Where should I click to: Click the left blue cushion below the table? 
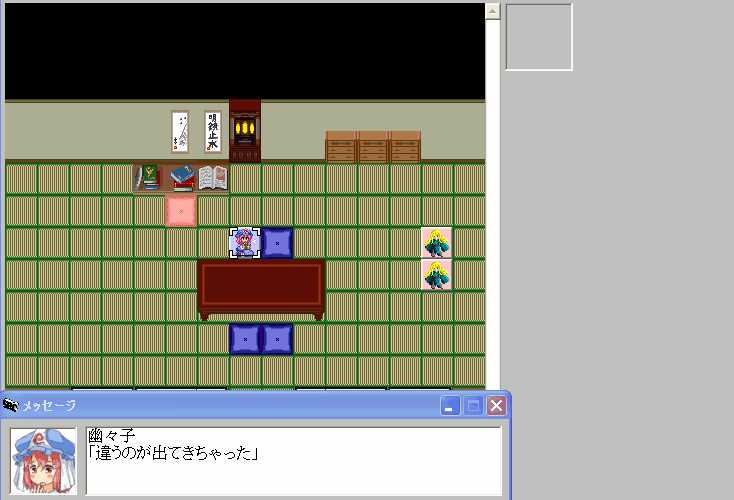[245, 339]
